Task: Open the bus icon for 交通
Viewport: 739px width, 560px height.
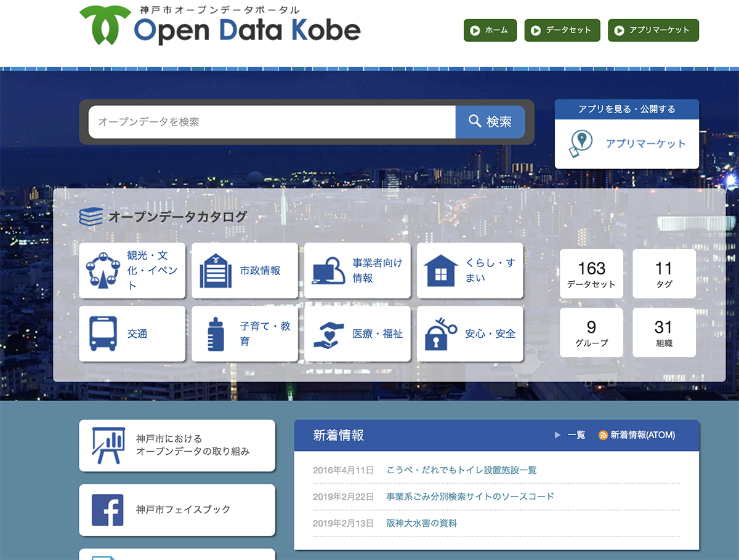Action: coord(103,334)
